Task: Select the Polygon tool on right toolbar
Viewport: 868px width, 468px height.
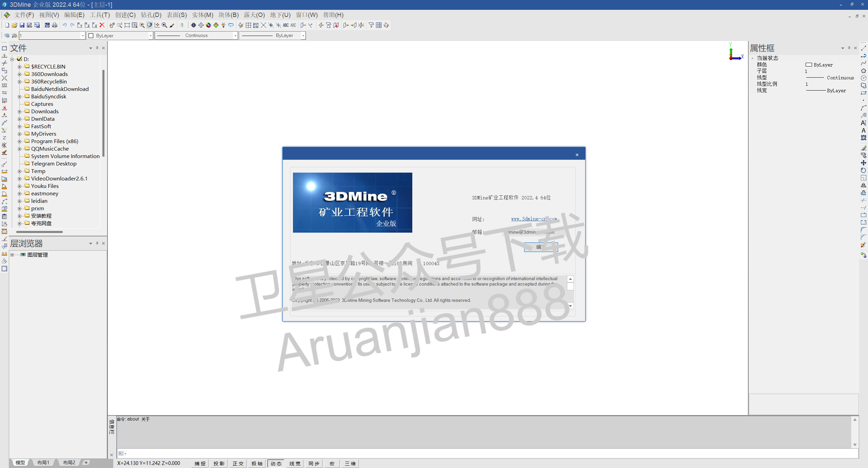Action: [x=864, y=71]
